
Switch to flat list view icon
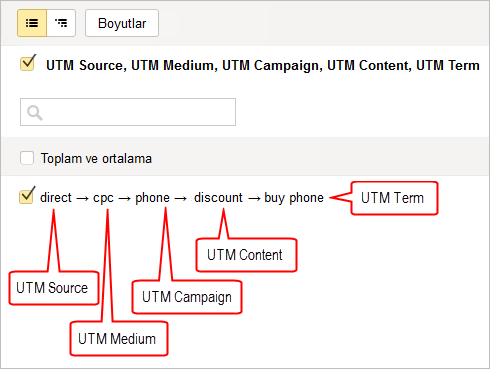pos(32,23)
